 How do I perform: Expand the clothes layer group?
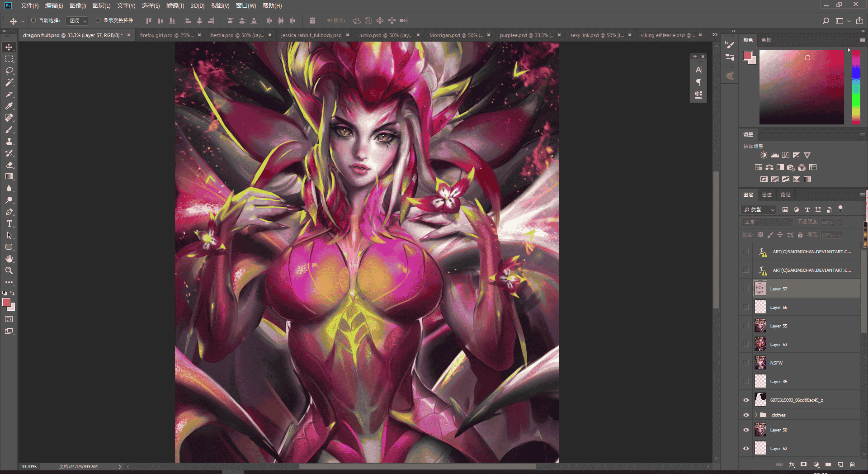pyautogui.click(x=755, y=415)
